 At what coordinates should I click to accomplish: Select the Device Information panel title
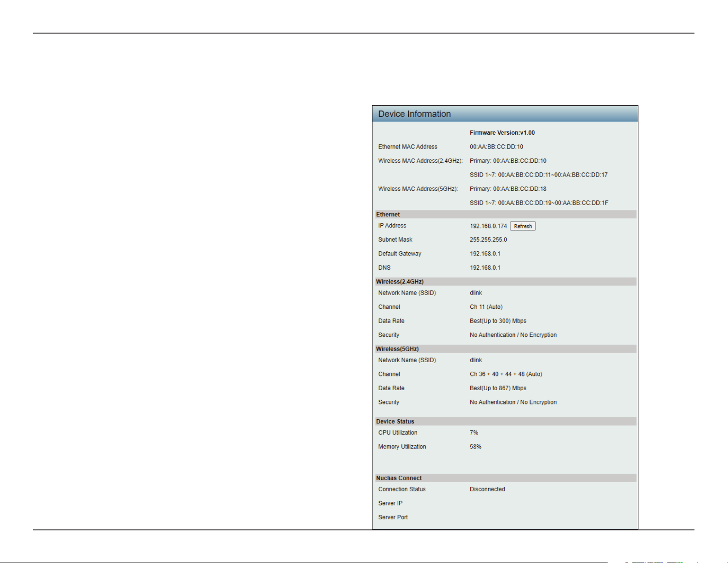click(x=414, y=114)
